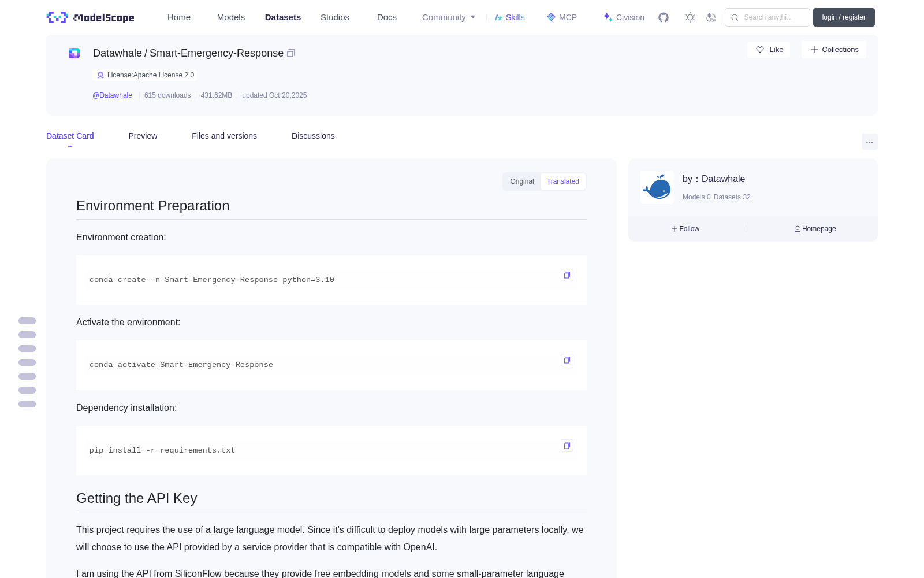Image resolution: width=924 pixels, height=578 pixels.
Task: Copy the dataset name Smart-Emergency-Response
Action: [x=291, y=53]
